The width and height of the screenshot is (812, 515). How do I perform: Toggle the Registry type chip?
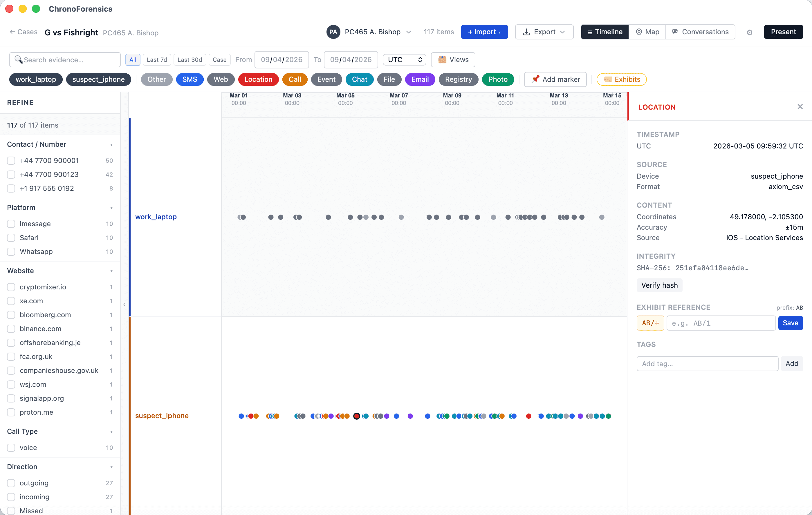coord(458,79)
